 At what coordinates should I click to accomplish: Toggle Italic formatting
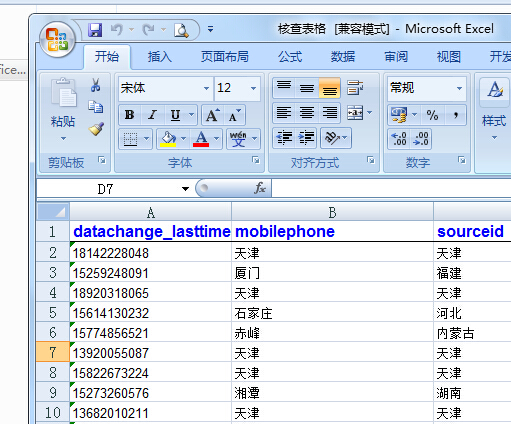pos(152,115)
